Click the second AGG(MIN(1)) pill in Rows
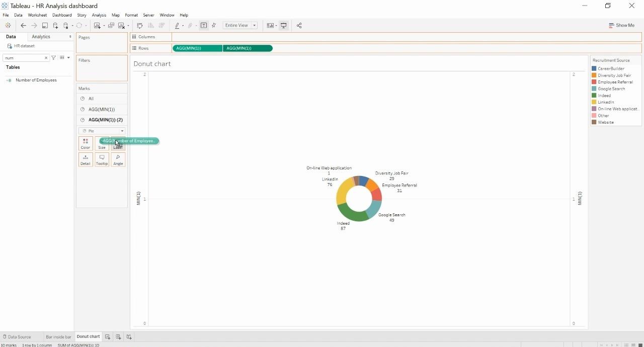The height and width of the screenshot is (347, 644). point(248,48)
